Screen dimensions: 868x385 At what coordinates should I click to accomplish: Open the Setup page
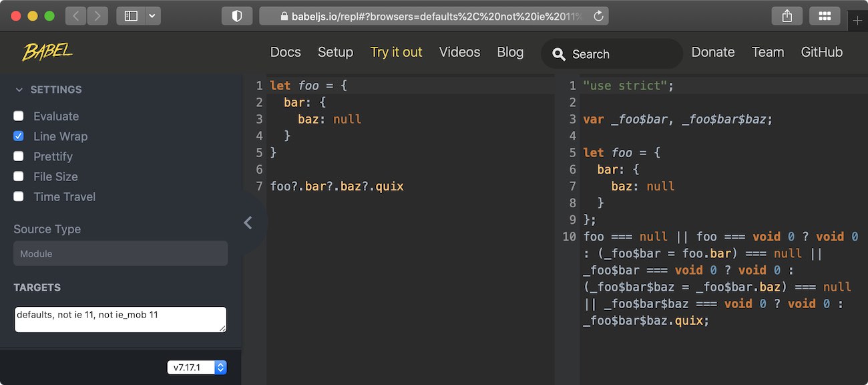pos(335,52)
